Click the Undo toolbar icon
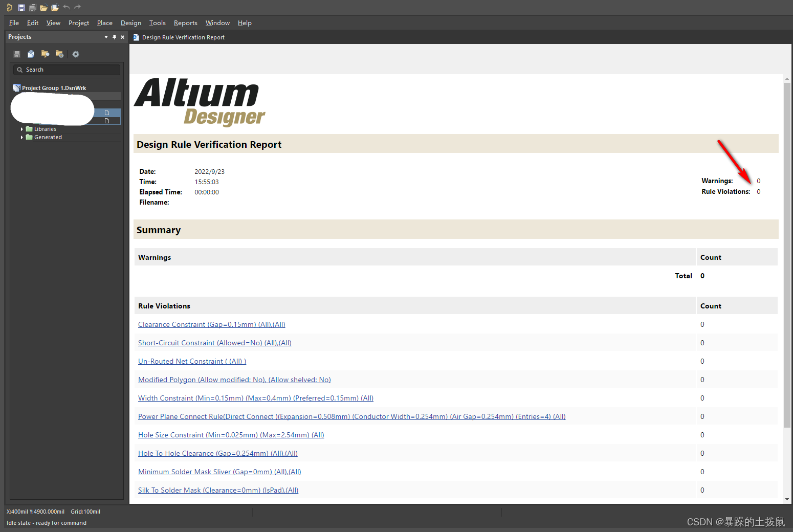 (x=67, y=7)
